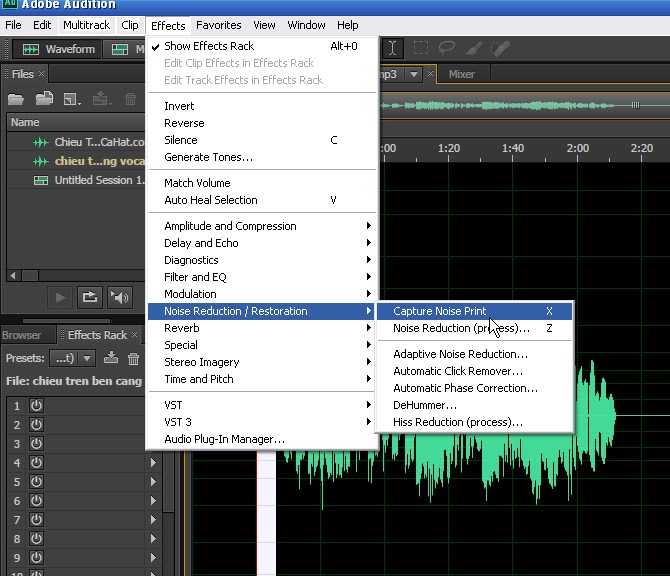Choose Hiss Reduction (process)

coord(474,422)
